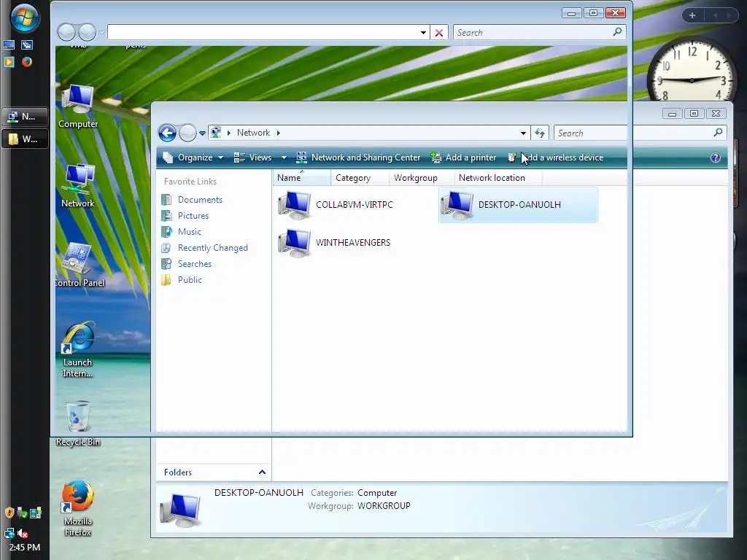
Task: Click muted volume tray icon
Action: click(x=22, y=534)
